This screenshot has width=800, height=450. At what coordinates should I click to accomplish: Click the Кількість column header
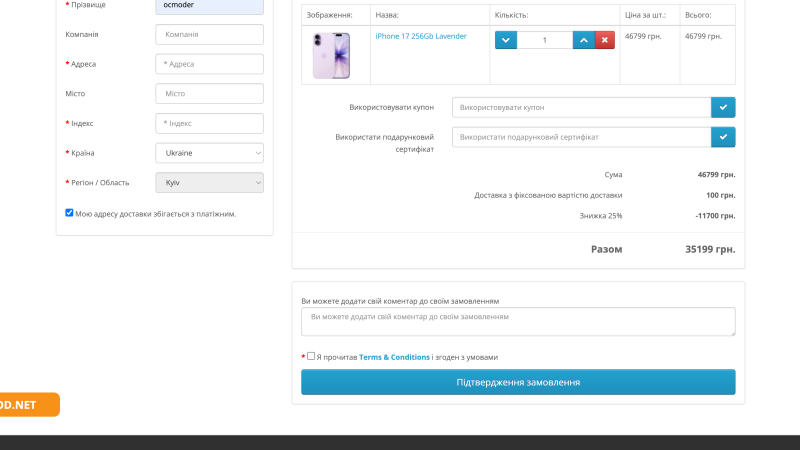pos(511,15)
